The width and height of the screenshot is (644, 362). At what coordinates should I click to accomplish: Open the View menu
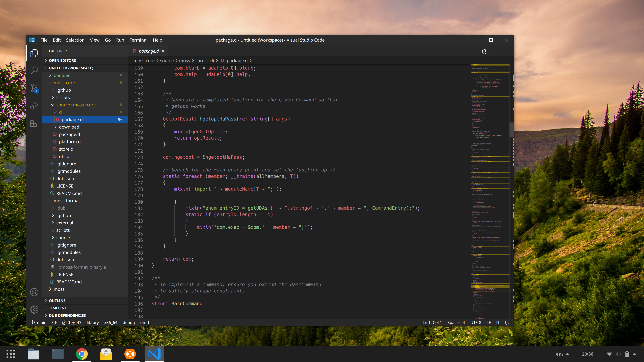coord(95,40)
